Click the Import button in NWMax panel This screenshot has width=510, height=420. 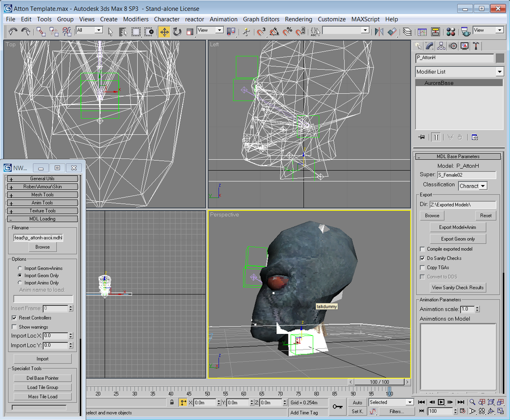click(x=42, y=359)
